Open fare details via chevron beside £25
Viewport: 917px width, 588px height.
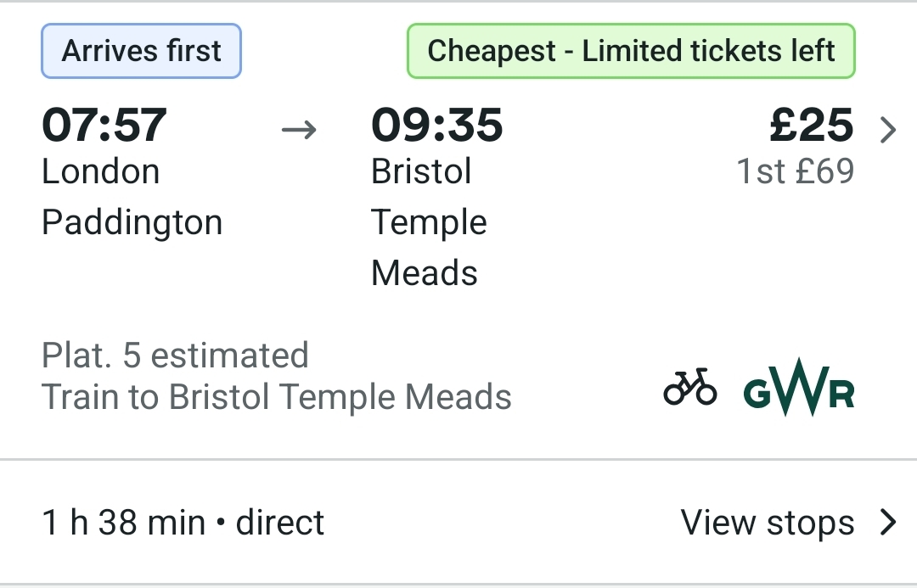[x=888, y=130]
